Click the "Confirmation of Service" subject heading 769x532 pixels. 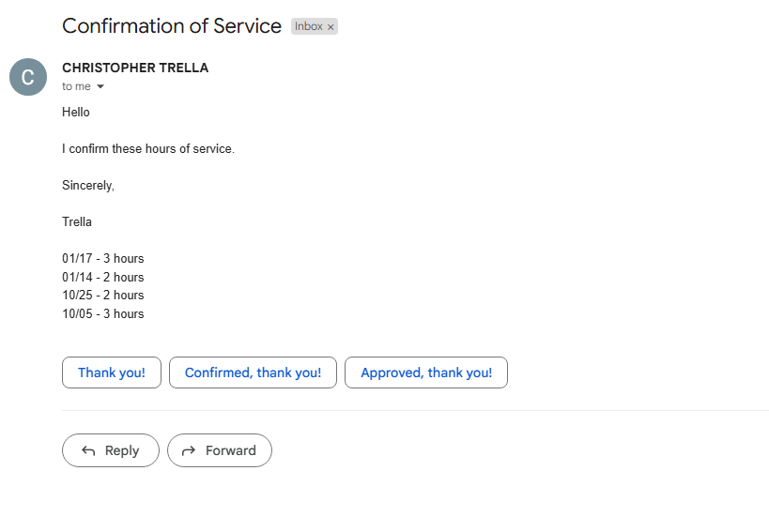point(172,26)
